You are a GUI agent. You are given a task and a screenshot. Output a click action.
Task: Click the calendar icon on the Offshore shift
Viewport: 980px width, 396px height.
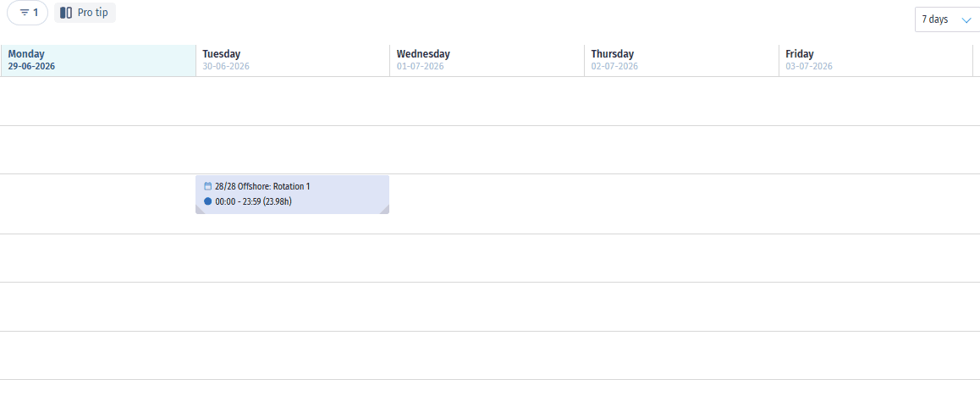(x=207, y=186)
